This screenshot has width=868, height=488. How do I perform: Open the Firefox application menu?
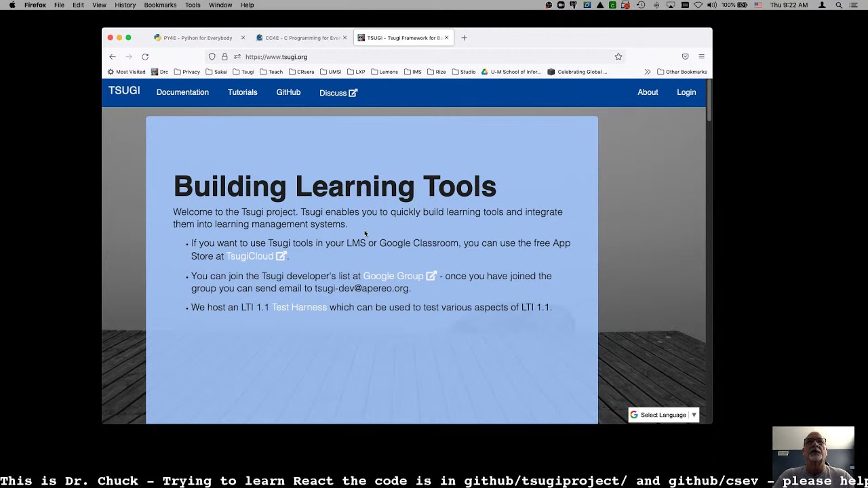(x=35, y=5)
